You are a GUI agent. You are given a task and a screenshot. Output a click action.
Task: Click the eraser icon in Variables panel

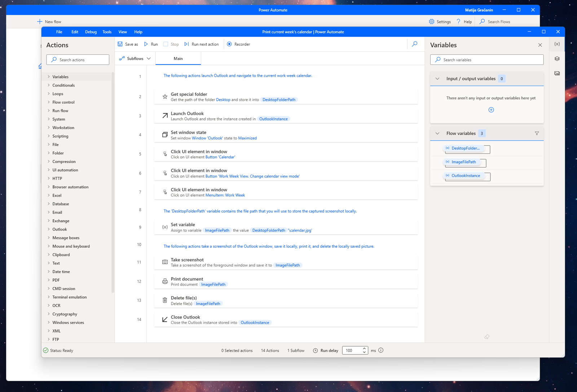click(487, 337)
